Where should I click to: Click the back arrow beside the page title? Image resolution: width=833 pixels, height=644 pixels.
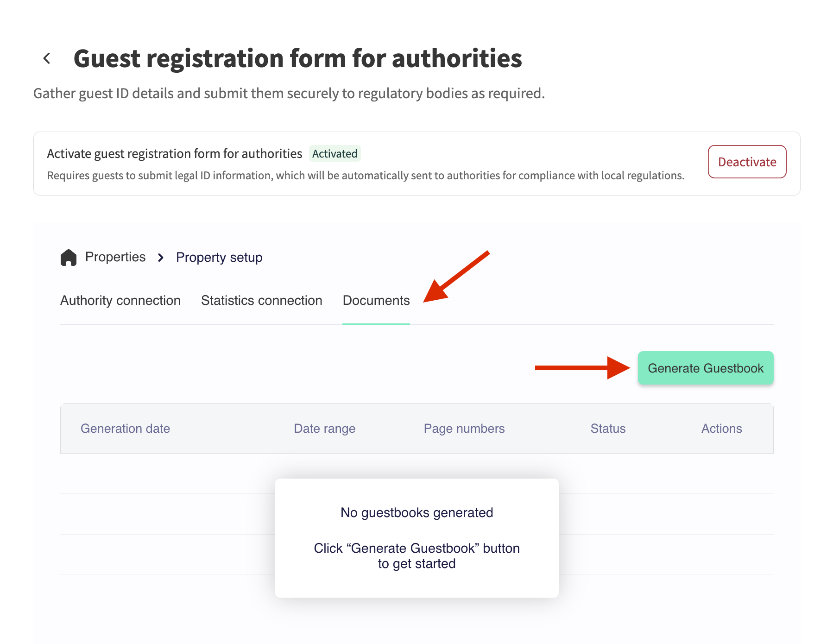pos(47,58)
